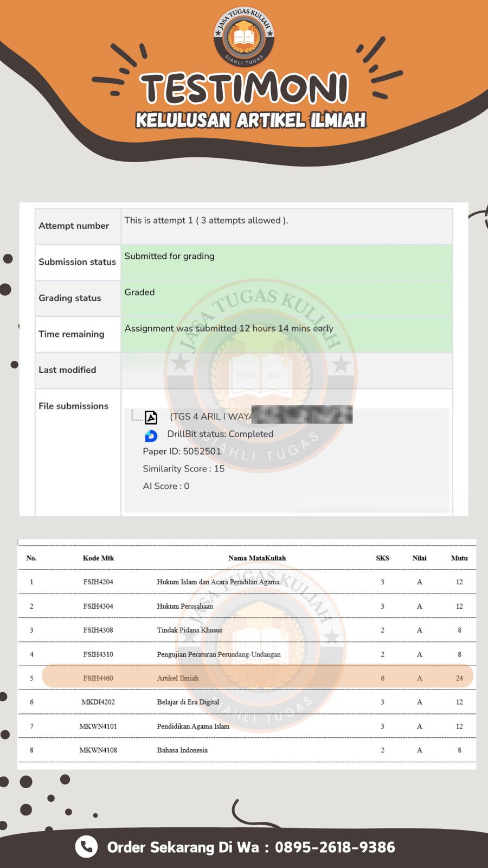
Task: Click the PDF file icon in submissions
Action: 151,417
